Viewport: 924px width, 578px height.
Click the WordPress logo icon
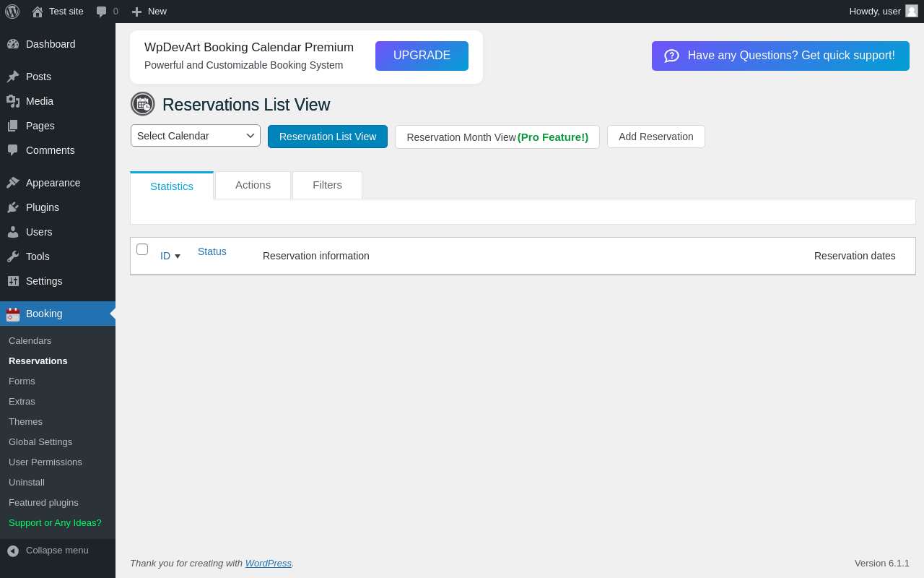[12, 12]
